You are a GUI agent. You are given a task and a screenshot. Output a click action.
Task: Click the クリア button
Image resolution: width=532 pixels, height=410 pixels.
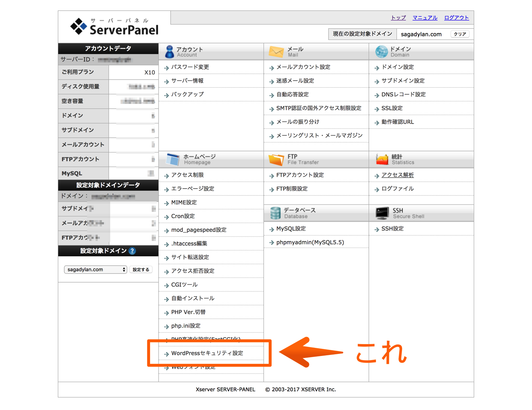(x=460, y=34)
